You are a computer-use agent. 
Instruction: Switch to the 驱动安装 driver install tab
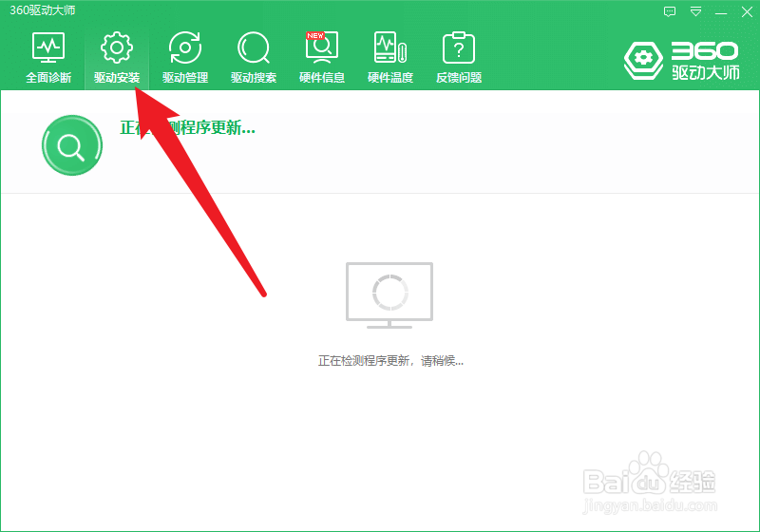point(117,57)
